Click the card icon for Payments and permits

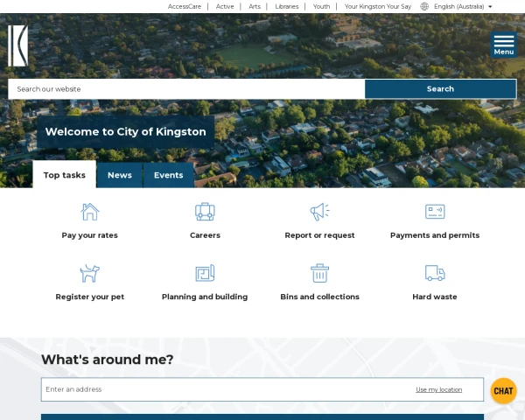click(x=435, y=212)
